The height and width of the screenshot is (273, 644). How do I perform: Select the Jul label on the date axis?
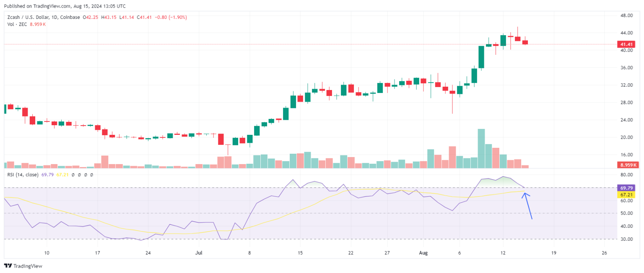[199, 253]
